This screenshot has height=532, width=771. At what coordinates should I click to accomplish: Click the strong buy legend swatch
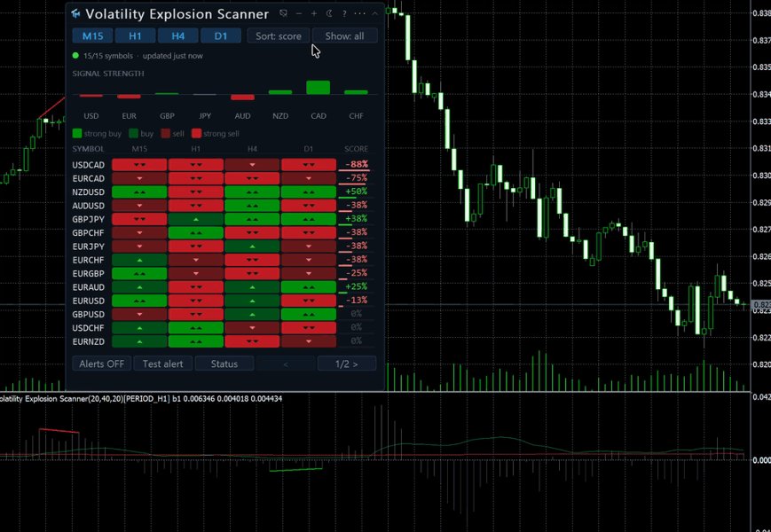click(76, 133)
